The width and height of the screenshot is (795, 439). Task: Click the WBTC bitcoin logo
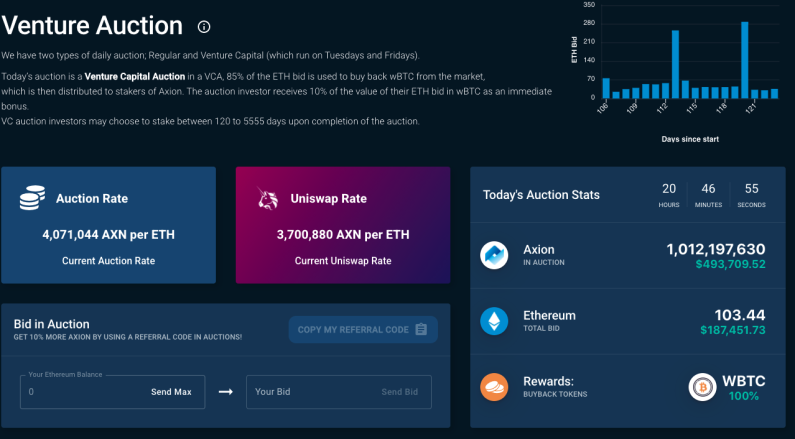702,387
